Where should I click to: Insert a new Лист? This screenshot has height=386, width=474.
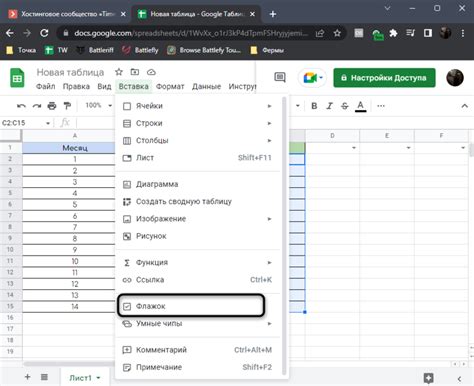click(199, 158)
